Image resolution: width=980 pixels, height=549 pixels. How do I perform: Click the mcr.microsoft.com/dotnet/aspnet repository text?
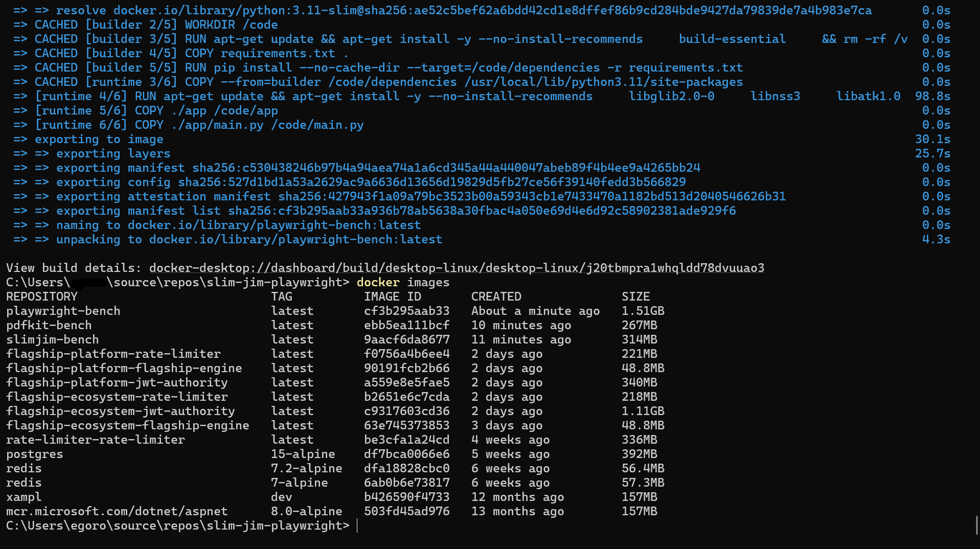117,511
